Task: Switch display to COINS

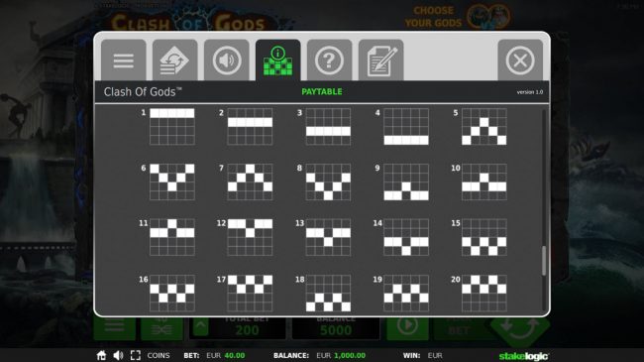Action: coord(159,355)
